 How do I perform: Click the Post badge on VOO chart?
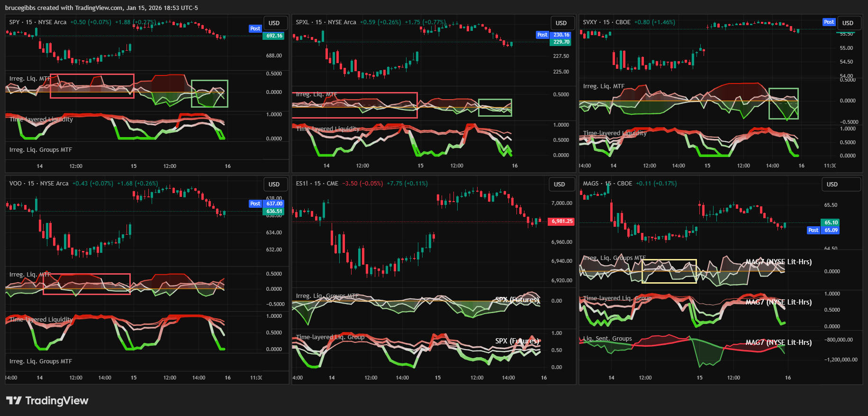coord(255,203)
